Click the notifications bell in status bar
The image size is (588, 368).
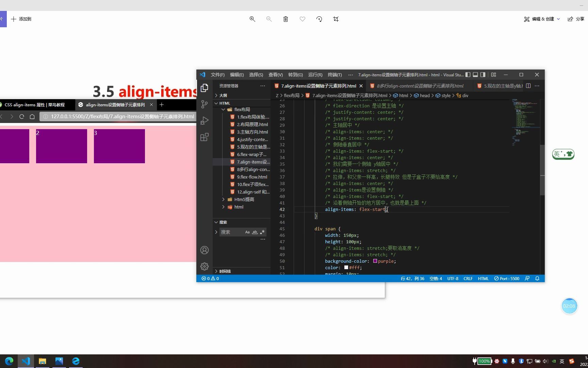(537, 278)
